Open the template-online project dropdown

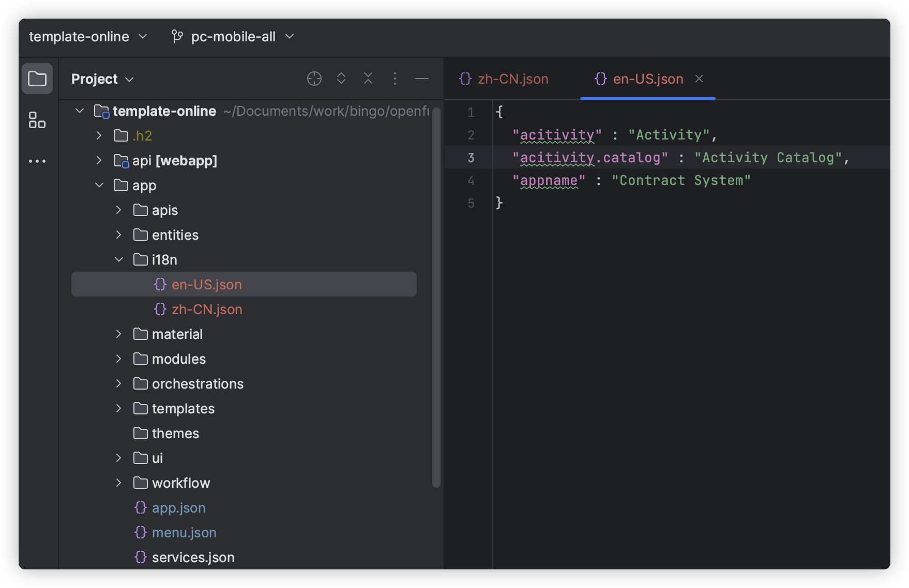[x=88, y=37]
